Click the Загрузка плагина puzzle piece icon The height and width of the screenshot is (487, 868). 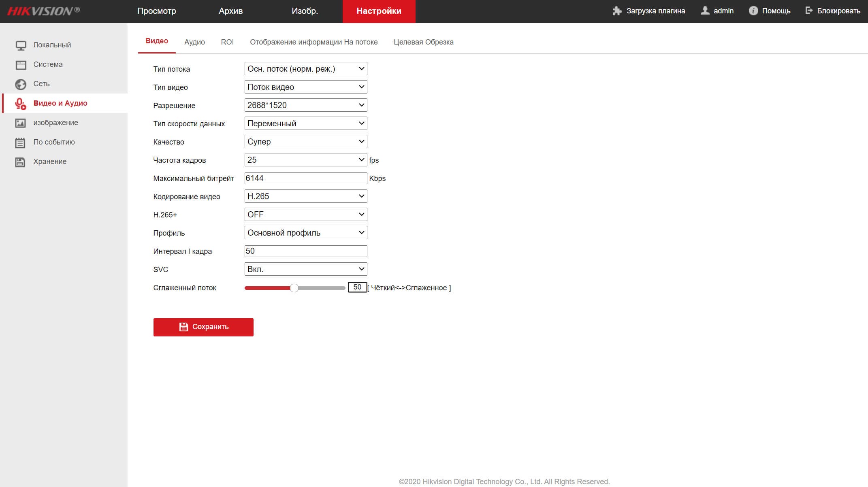point(617,11)
